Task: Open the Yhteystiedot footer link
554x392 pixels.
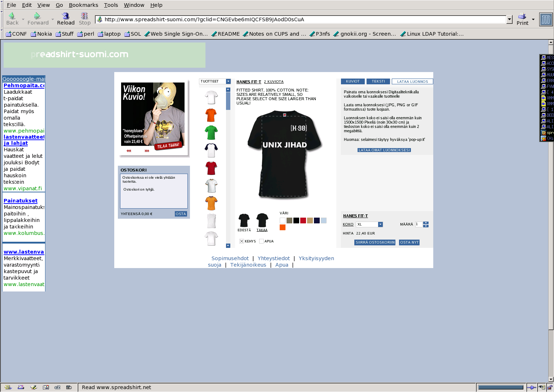Action: tap(274, 258)
